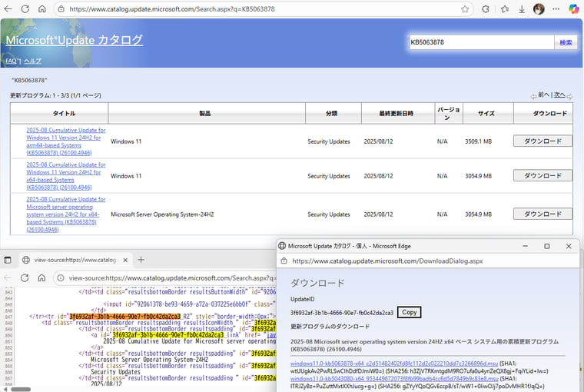Open the ヘルプ link

pyautogui.click(x=32, y=61)
